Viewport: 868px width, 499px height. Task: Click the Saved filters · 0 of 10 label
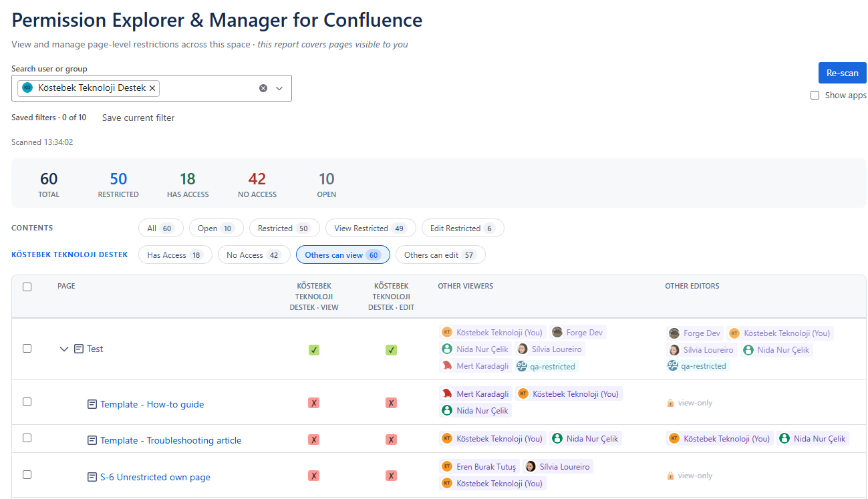49,118
